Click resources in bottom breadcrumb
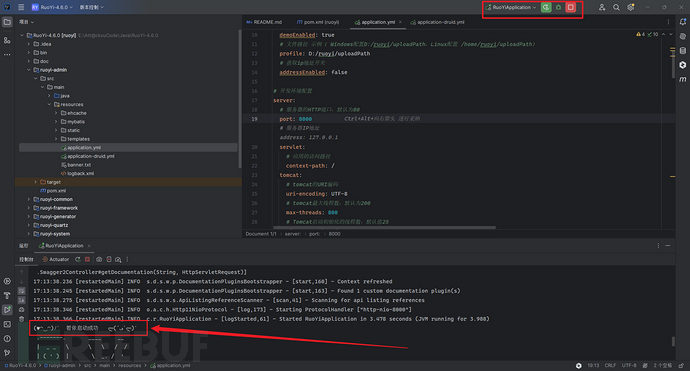 129,365
